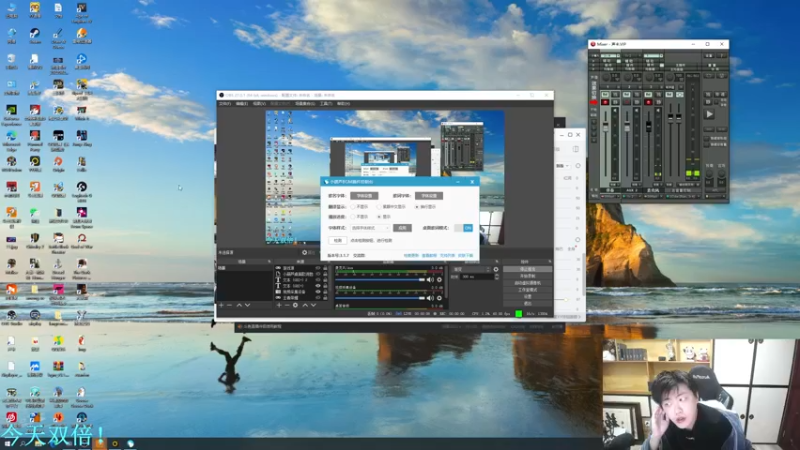Open GeForce Experience desktop shortcut
Image resolution: width=800 pixels, height=450 pixels.
coord(11,114)
